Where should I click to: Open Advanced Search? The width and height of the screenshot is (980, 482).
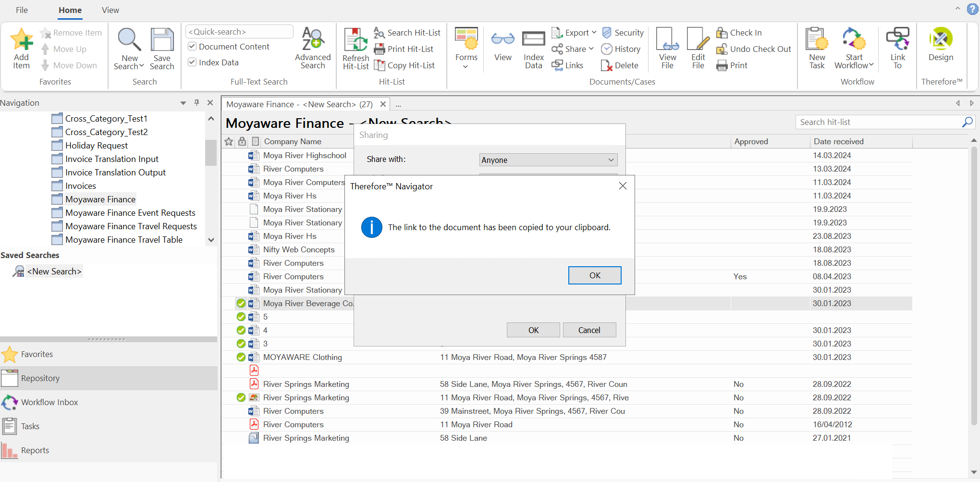313,49
